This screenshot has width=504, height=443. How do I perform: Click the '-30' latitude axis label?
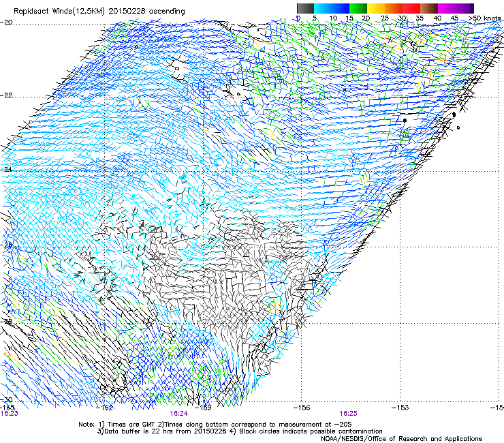point(6,400)
